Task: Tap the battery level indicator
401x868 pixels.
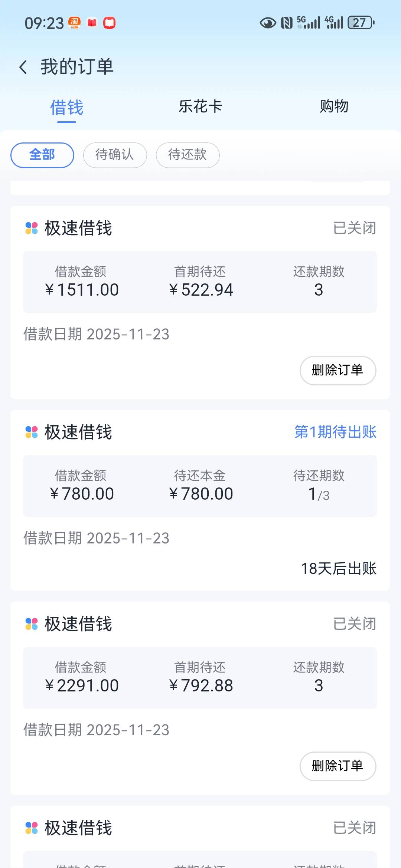Action: [x=361, y=23]
